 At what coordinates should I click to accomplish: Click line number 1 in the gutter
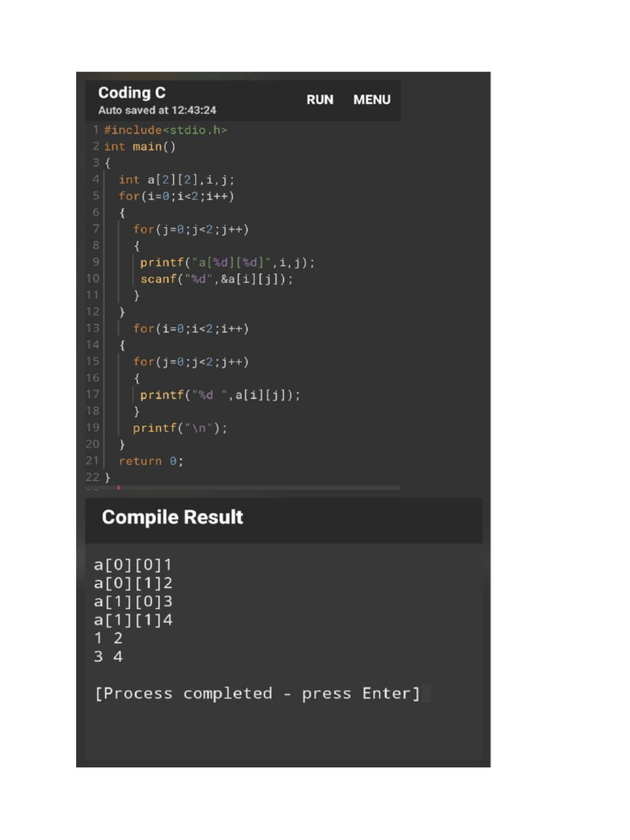(95, 130)
